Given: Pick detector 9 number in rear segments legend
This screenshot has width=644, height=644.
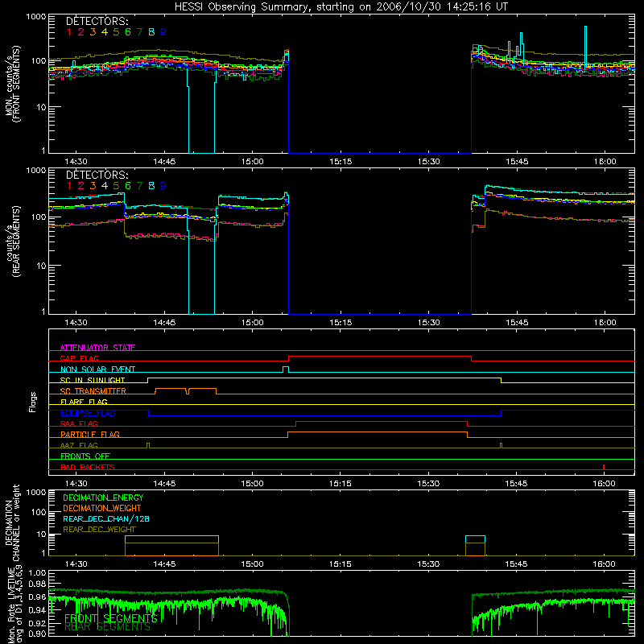Looking at the screenshot, I should pos(163,186).
